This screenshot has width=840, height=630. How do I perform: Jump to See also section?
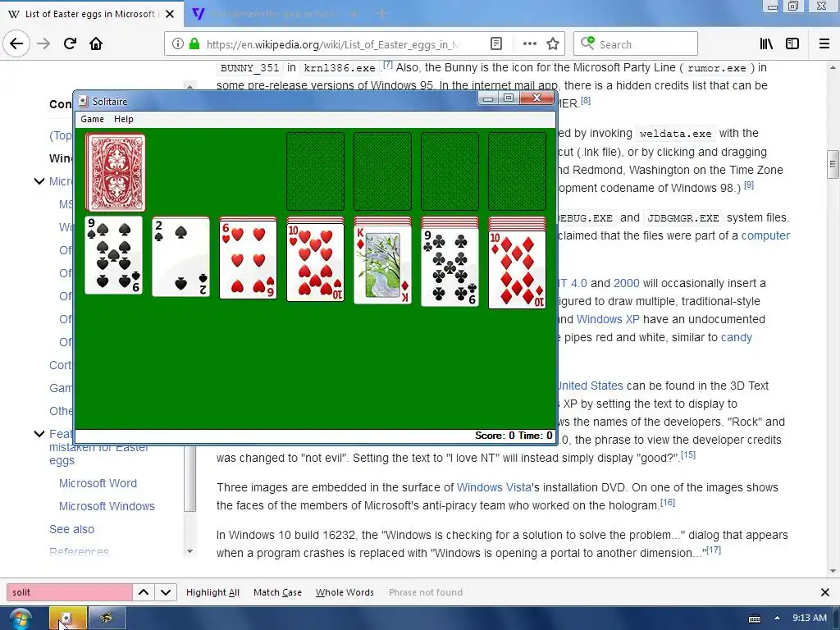[72, 529]
